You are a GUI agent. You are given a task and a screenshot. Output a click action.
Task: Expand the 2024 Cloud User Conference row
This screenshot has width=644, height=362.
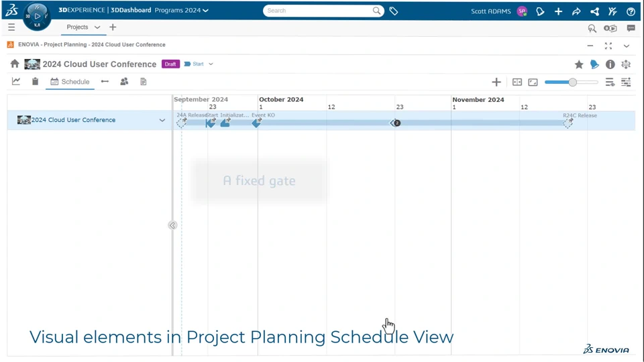coord(162,121)
